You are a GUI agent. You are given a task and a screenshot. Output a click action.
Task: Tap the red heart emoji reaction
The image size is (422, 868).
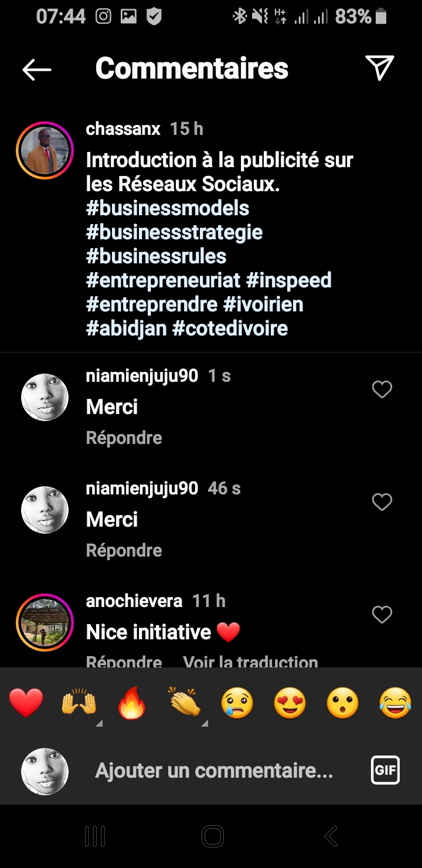(26, 703)
